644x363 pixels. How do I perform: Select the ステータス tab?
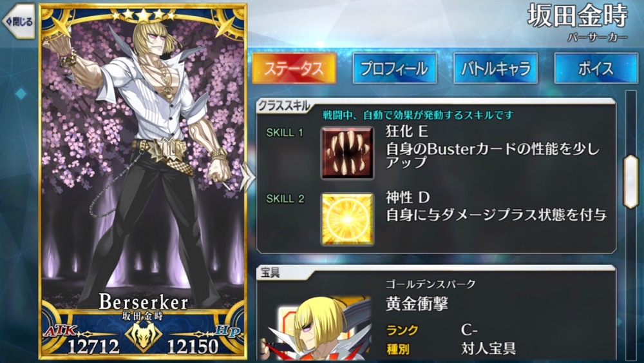tap(294, 68)
